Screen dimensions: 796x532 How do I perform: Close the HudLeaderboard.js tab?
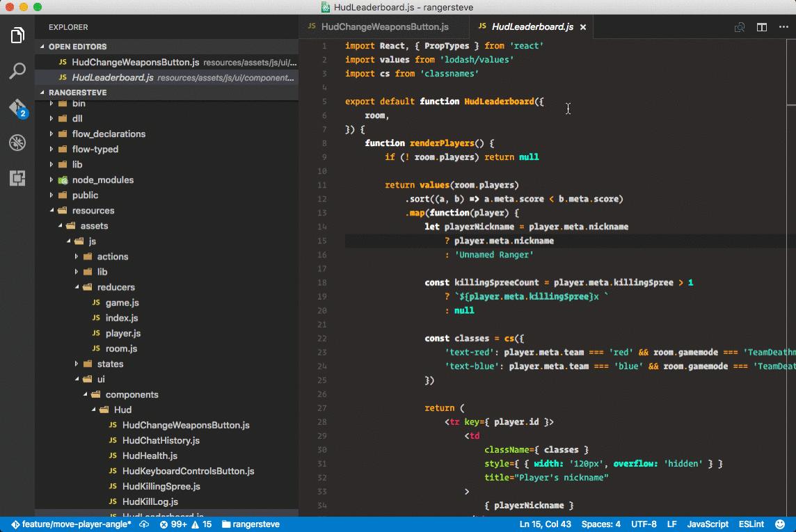point(582,26)
